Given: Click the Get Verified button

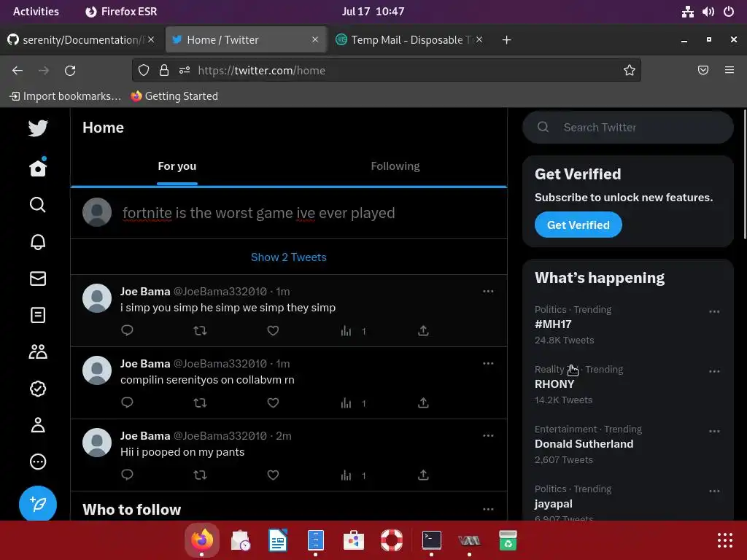Looking at the screenshot, I should point(578,225).
